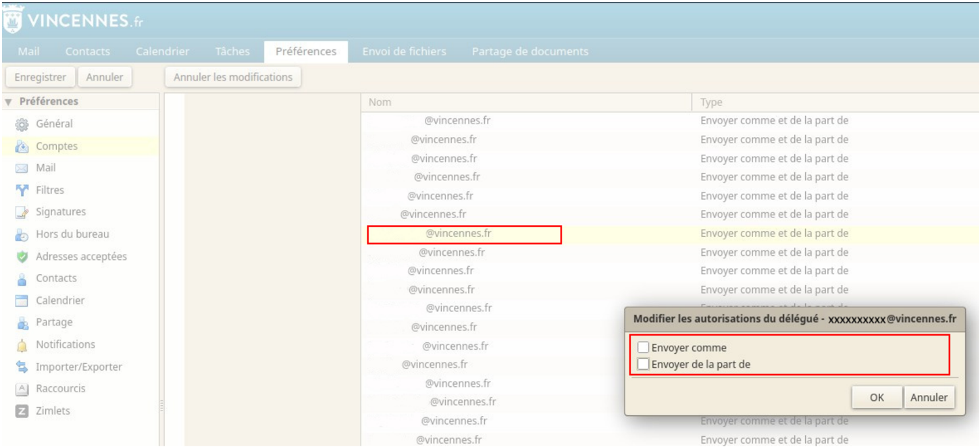Click Annuler les modifications button
Screen dimensions: 980x447
[x=233, y=77]
